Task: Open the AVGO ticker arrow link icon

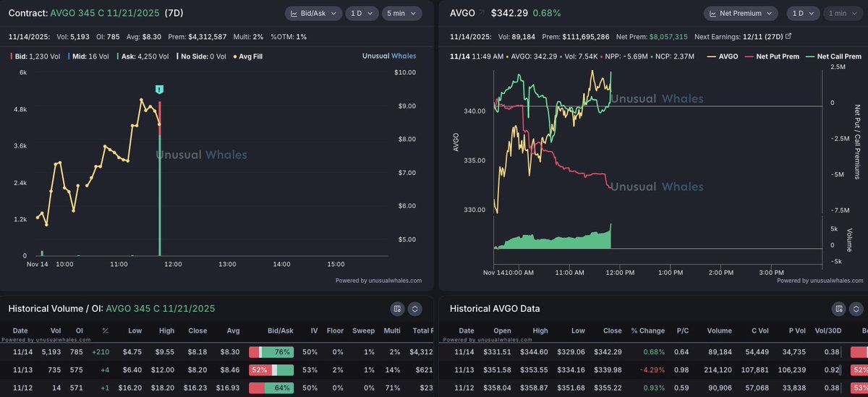Action: pos(481,13)
